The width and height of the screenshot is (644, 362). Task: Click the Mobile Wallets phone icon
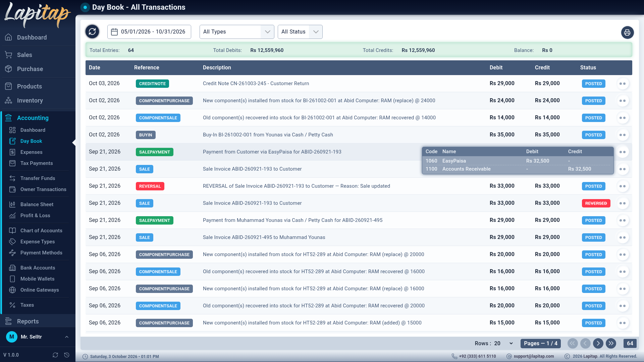(x=12, y=279)
